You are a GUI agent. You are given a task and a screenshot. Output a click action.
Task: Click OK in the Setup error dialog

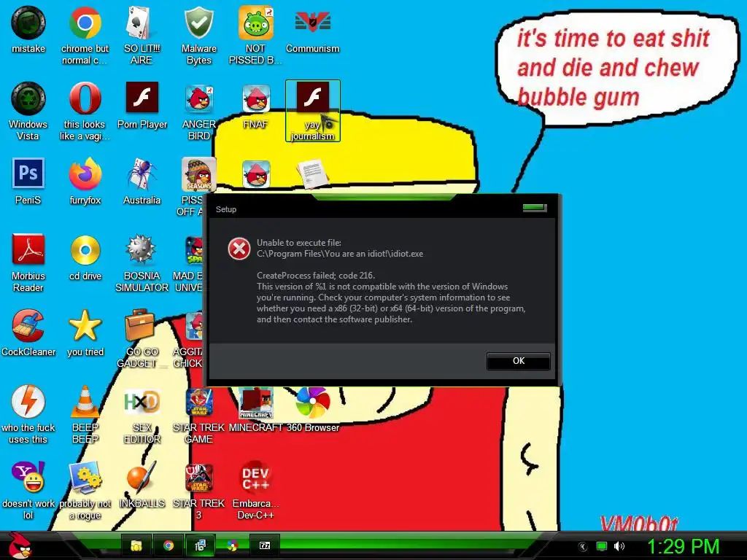519,361
